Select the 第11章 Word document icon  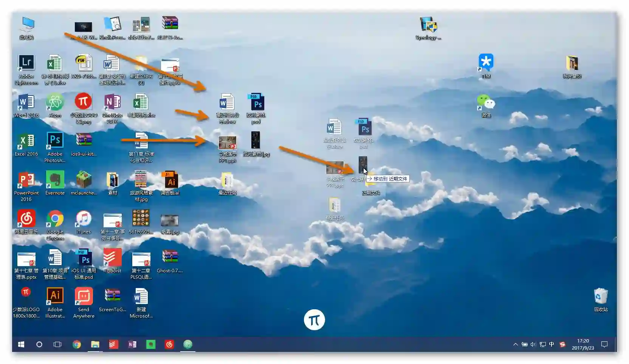(x=141, y=148)
